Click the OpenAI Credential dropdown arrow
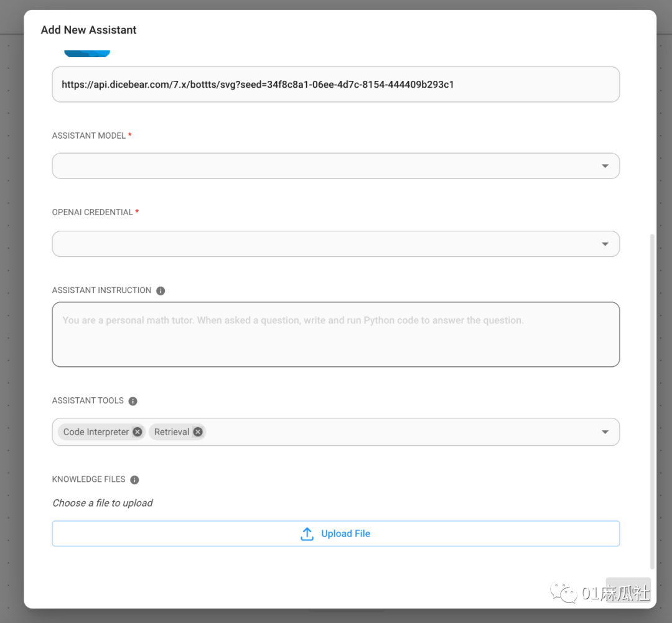Image resolution: width=672 pixels, height=623 pixels. pos(605,244)
